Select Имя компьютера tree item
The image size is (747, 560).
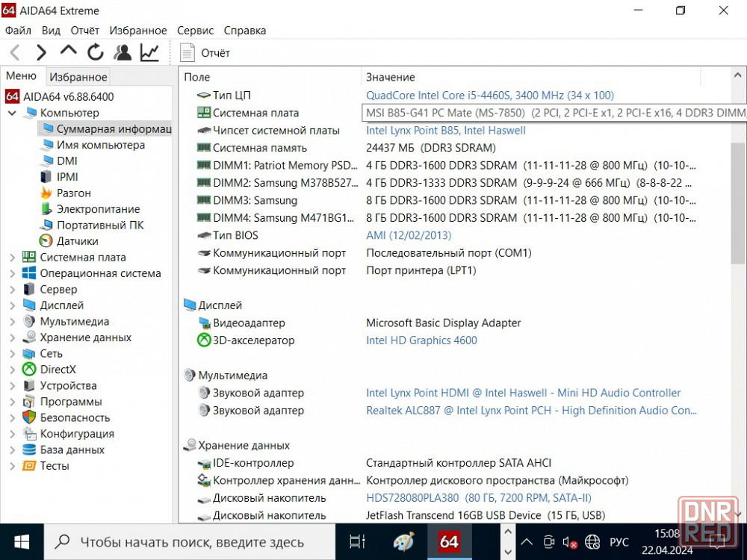(x=101, y=145)
